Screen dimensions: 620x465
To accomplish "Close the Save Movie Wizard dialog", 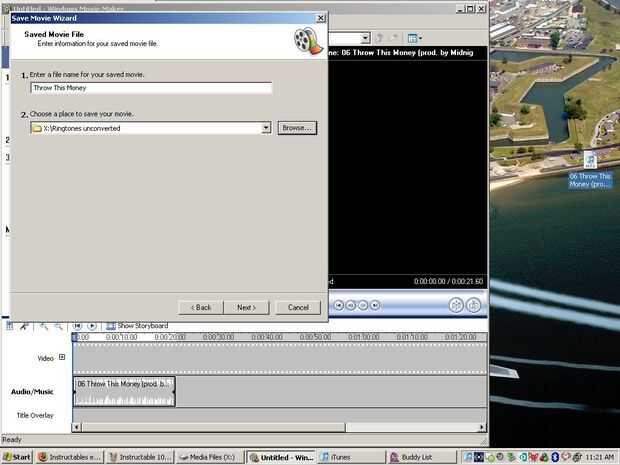I will click(321, 18).
